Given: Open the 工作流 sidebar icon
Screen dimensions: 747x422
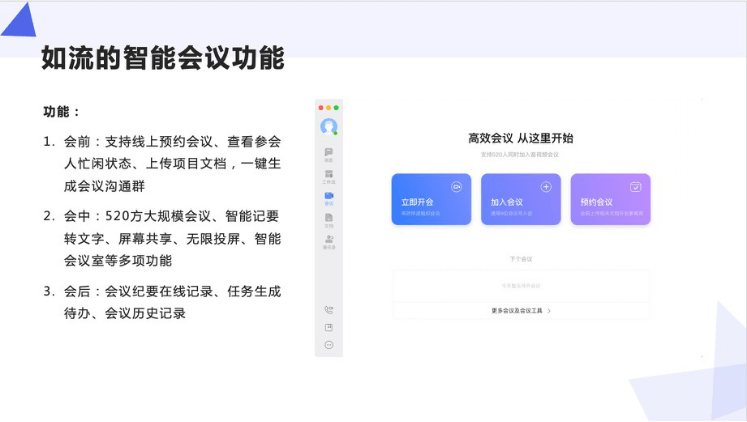Looking at the screenshot, I should point(329,177).
